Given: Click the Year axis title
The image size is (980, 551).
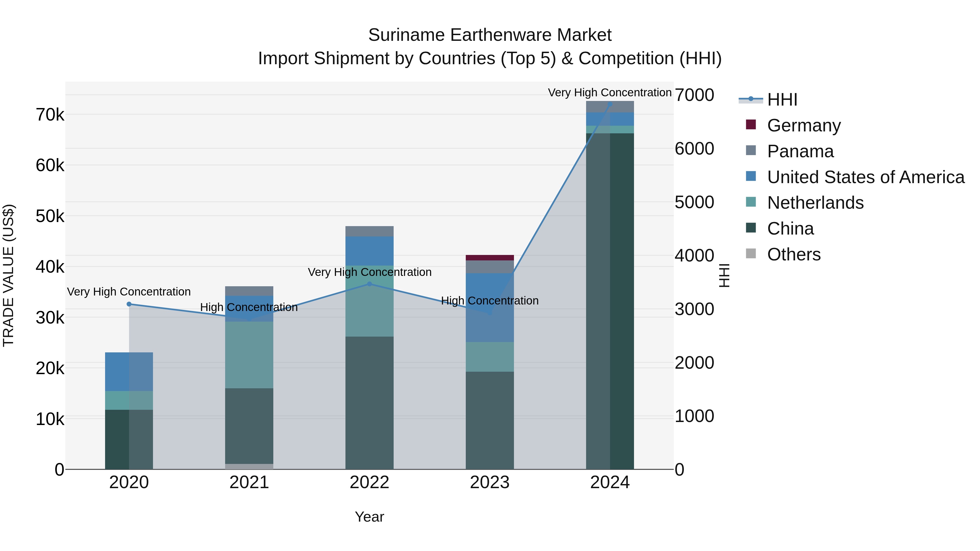Looking at the screenshot, I should click(x=369, y=517).
